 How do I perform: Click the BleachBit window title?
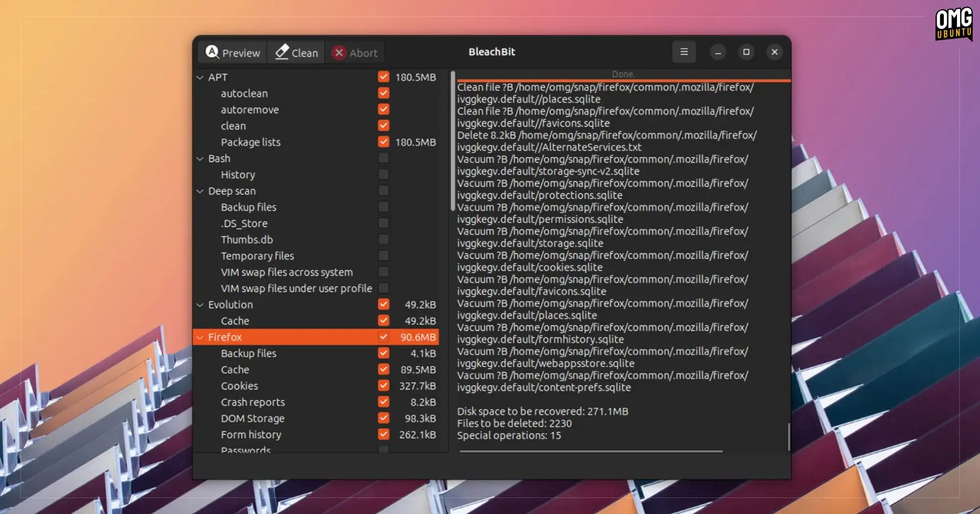coord(492,52)
